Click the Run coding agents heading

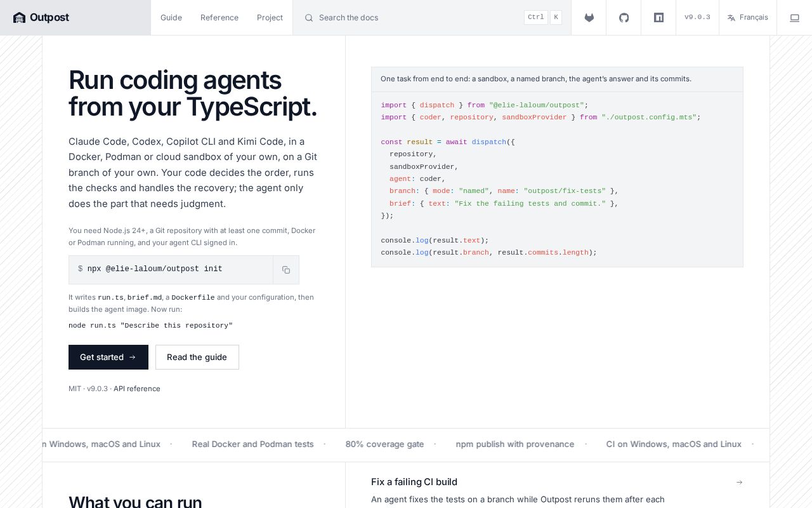pyautogui.click(x=193, y=93)
